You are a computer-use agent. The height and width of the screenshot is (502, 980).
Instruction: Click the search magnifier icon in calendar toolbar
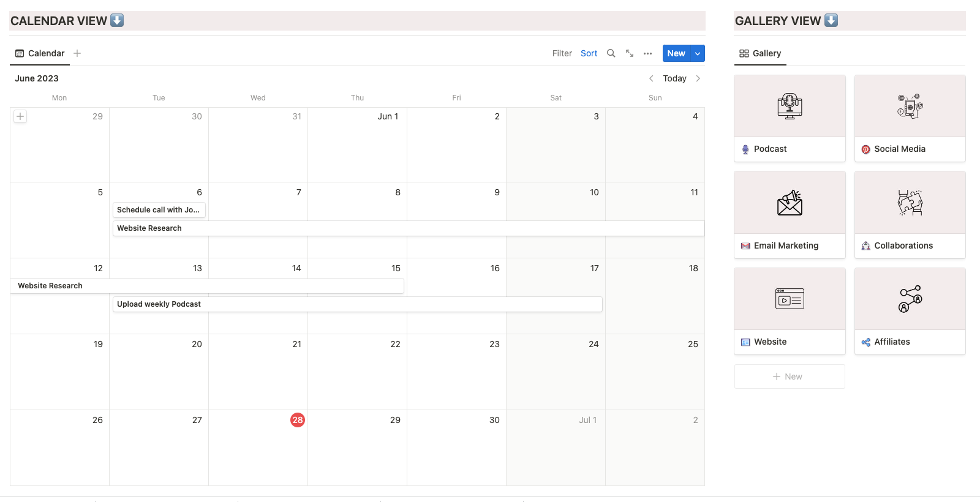pyautogui.click(x=611, y=53)
